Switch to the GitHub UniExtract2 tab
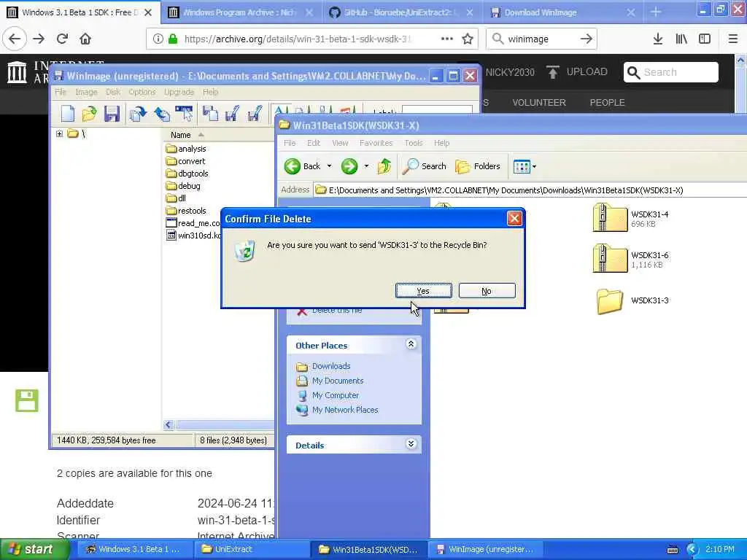Screen dimensions: 747x560 [400, 12]
